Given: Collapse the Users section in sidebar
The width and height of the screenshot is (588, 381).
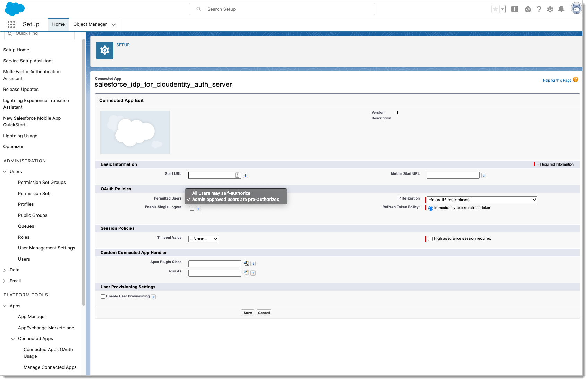Looking at the screenshot, I should coord(5,172).
